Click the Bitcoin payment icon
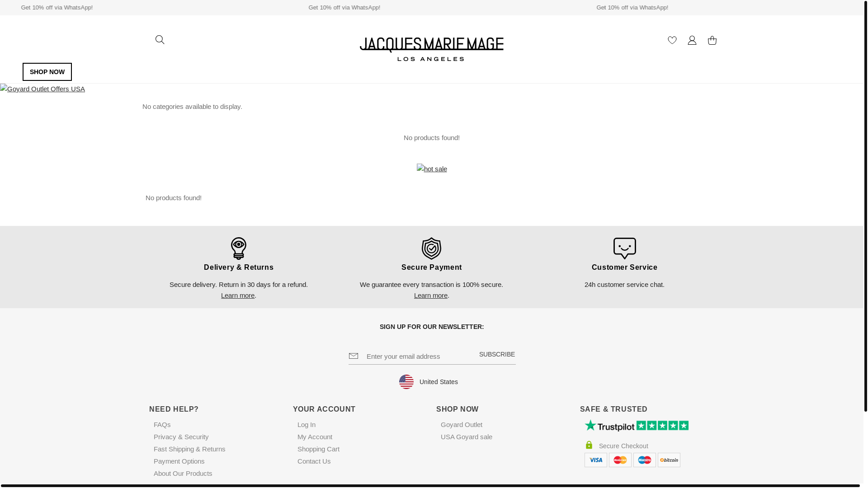The width and height of the screenshot is (868, 488). click(x=669, y=460)
